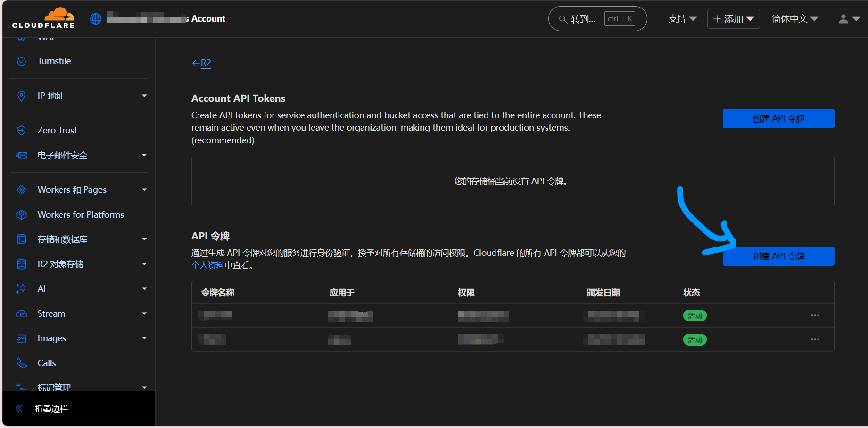Open the user profile icon menu

click(x=849, y=19)
